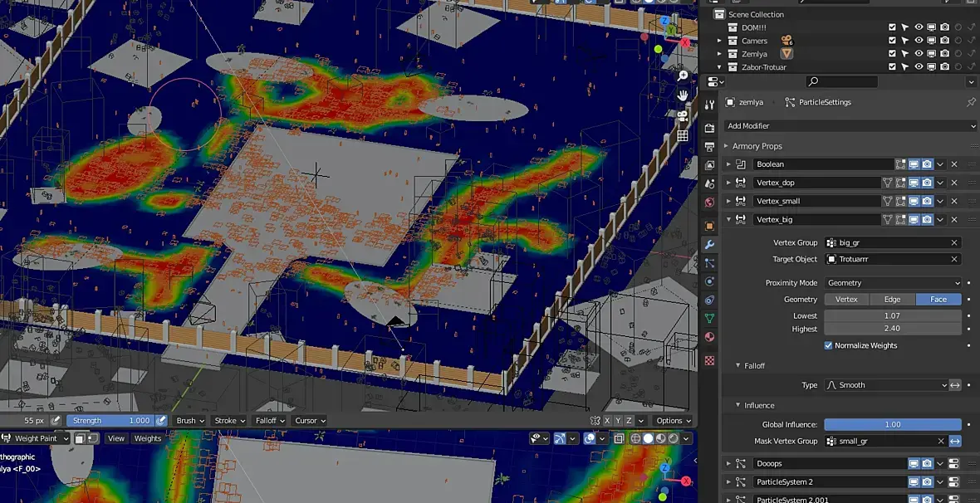
Task: Click the Lowest value field 1.07
Action: 893,315
